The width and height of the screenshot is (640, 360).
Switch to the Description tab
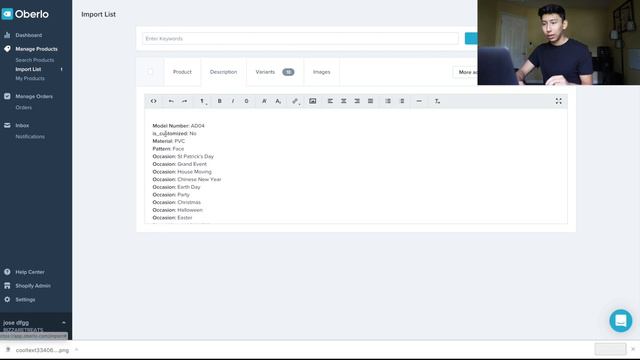[223, 72]
